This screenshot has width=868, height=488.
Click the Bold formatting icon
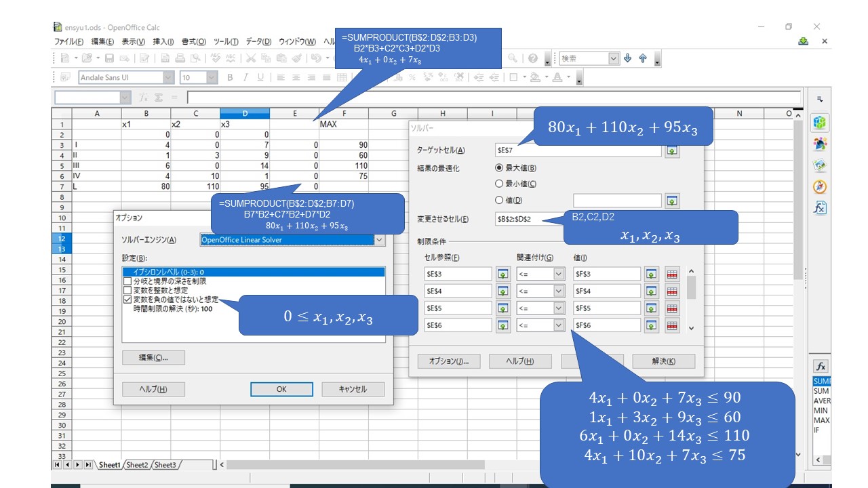pos(230,78)
